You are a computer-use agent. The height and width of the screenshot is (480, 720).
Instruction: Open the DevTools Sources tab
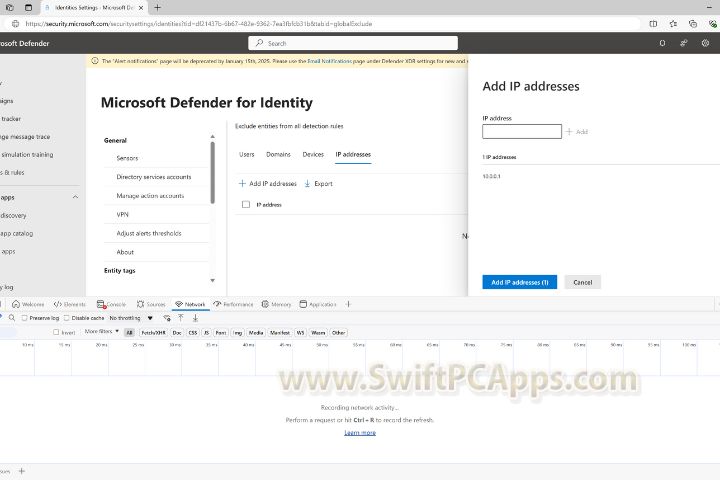coord(151,304)
